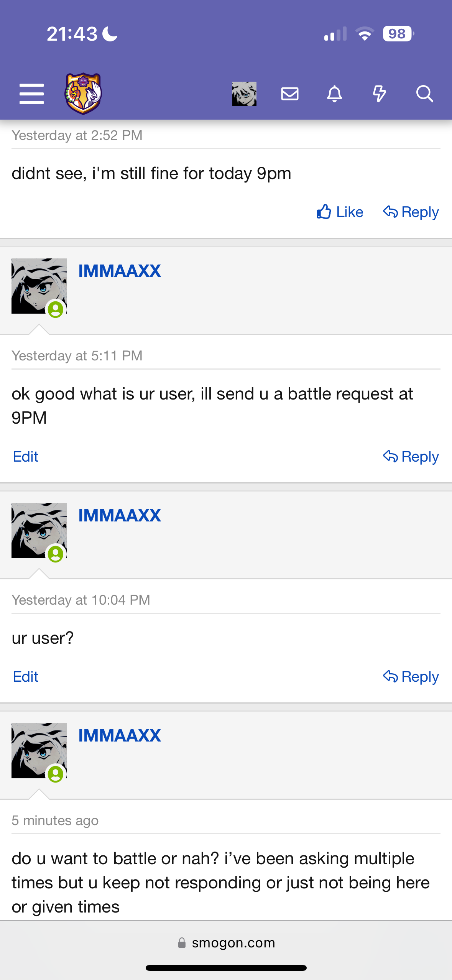Open IMMAAXX profile from 5:11 PM post

coord(120,271)
